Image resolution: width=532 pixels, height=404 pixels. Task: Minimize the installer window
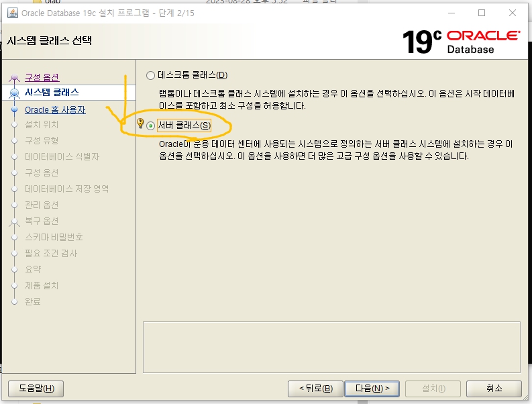tap(451, 13)
